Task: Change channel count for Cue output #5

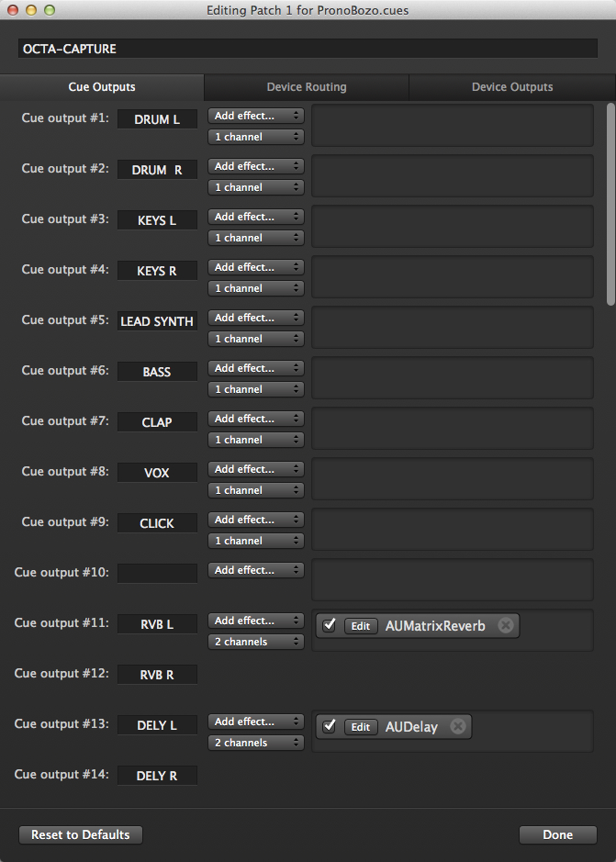Action: (x=256, y=339)
